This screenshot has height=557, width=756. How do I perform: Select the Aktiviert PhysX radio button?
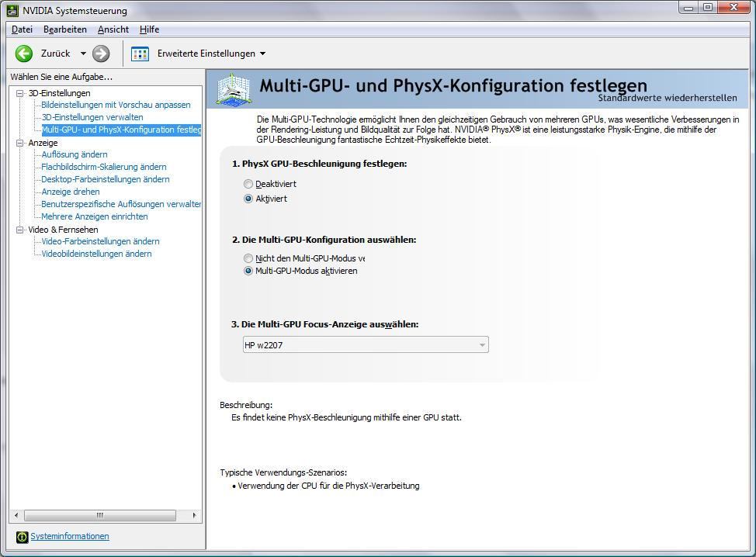click(248, 199)
